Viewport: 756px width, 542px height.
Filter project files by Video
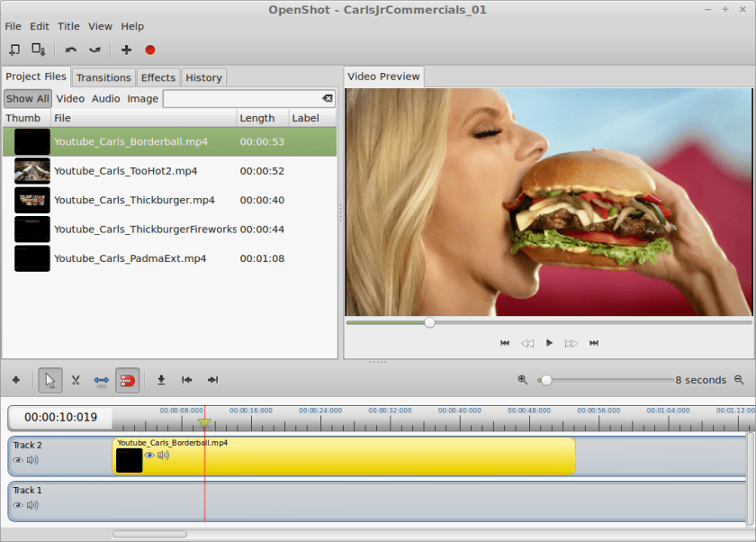69,98
